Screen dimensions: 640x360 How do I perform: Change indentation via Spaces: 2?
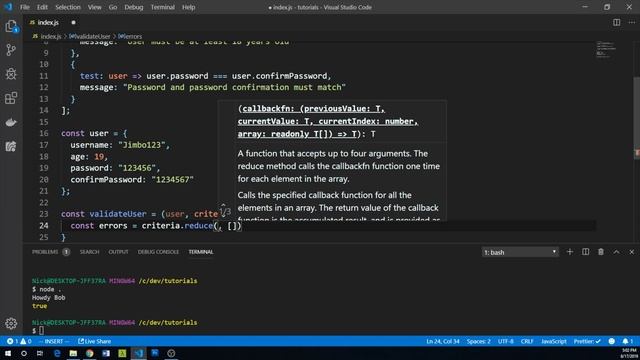[478, 341]
